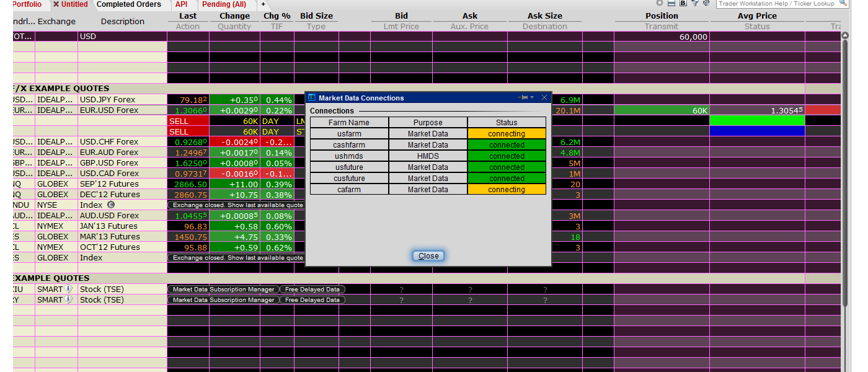Add a new page with the plus tab
The height and width of the screenshot is (372, 868).
tap(263, 4)
